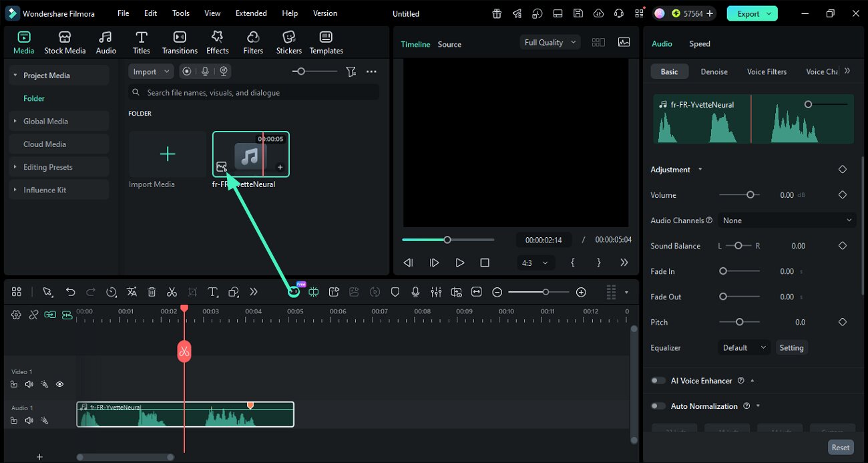Image resolution: width=868 pixels, height=463 pixels.
Task: Open the Stickers tab
Action: coord(289,43)
